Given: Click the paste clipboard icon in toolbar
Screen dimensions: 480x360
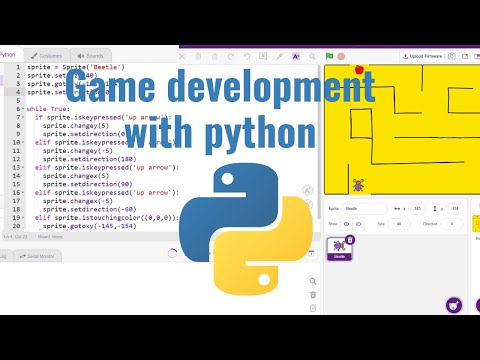Looking at the screenshot, I should point(215,56).
